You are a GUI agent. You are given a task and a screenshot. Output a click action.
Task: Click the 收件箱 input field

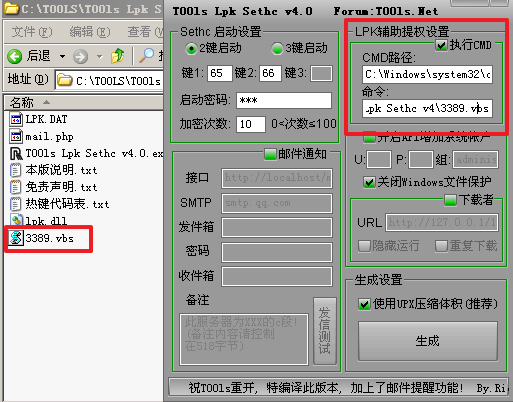(277, 277)
